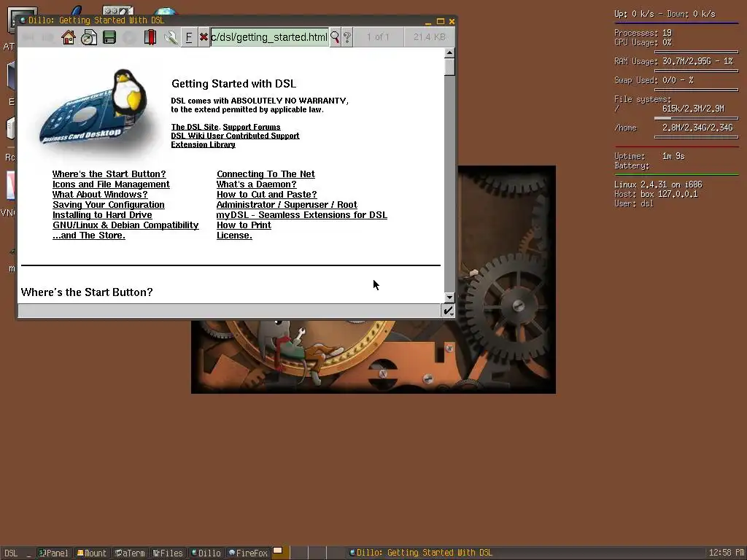Launch aTerm from the taskbar

click(130, 553)
